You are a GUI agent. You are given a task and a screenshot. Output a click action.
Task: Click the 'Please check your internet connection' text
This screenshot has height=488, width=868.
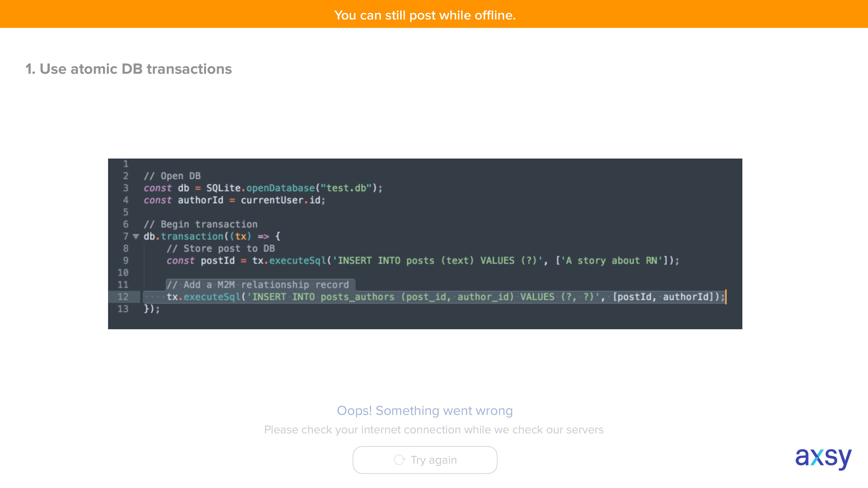pyautogui.click(x=434, y=429)
